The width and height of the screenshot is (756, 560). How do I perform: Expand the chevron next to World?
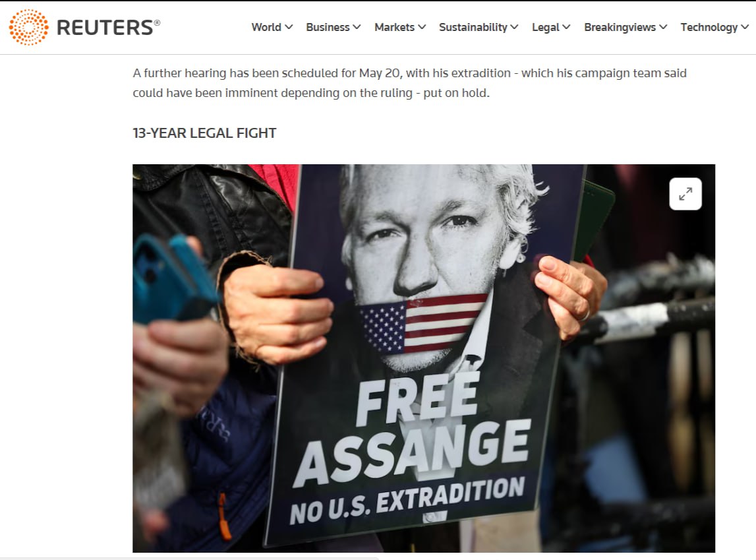[x=289, y=27]
